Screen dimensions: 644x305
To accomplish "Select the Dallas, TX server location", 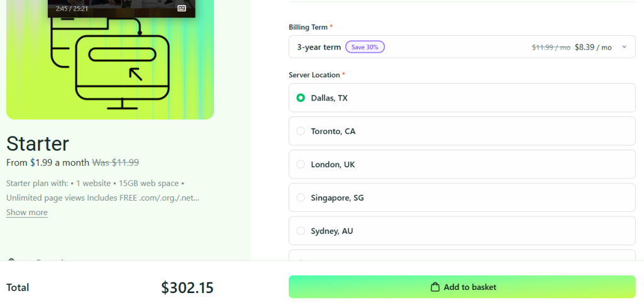I will click(462, 97).
